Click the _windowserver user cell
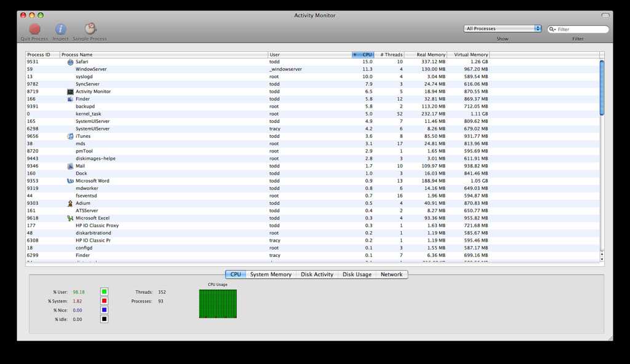 pyautogui.click(x=285, y=69)
